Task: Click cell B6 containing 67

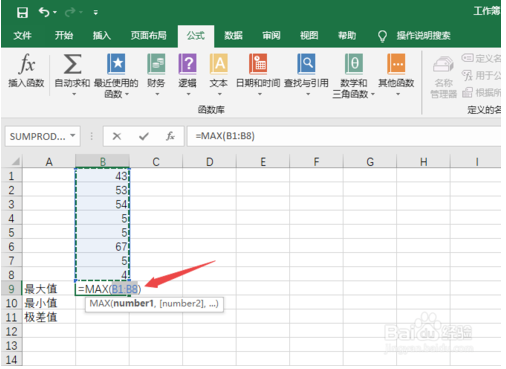Action: [102, 246]
